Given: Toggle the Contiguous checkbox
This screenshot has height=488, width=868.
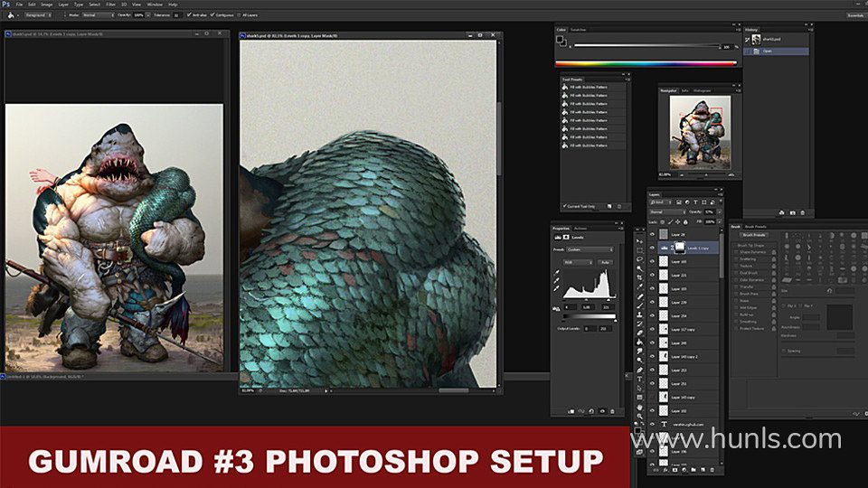Looking at the screenshot, I should tap(212, 15).
